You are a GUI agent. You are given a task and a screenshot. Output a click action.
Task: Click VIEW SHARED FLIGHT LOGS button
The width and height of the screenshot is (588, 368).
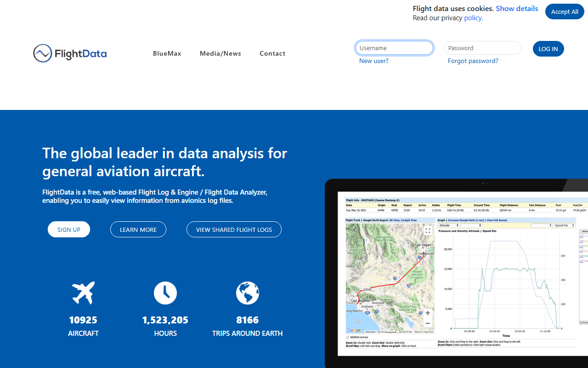click(234, 230)
